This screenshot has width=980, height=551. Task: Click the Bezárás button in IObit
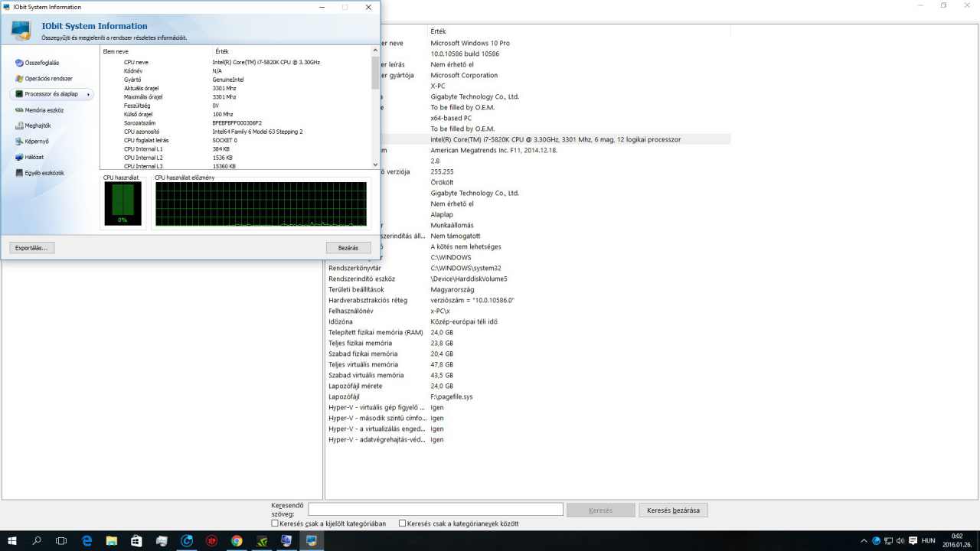(x=348, y=248)
